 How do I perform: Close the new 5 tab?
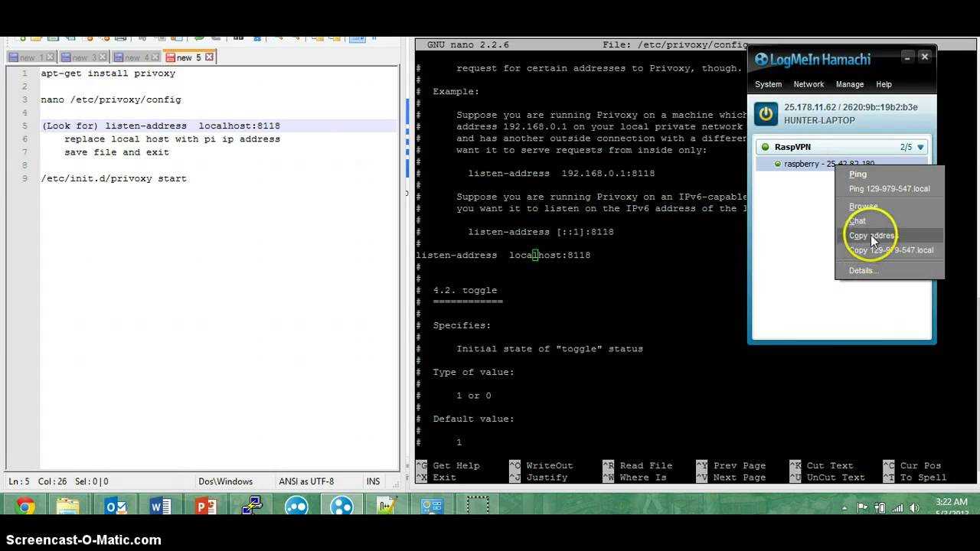pos(210,57)
